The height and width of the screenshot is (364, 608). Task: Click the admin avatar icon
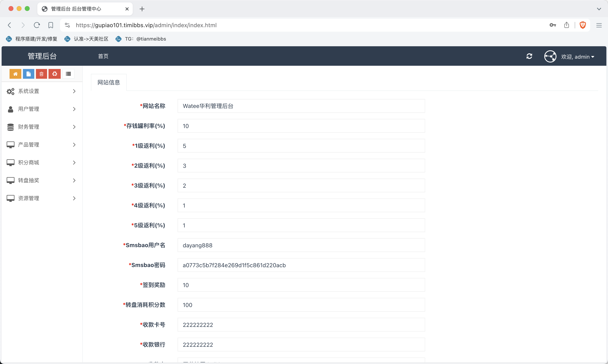pyautogui.click(x=550, y=56)
